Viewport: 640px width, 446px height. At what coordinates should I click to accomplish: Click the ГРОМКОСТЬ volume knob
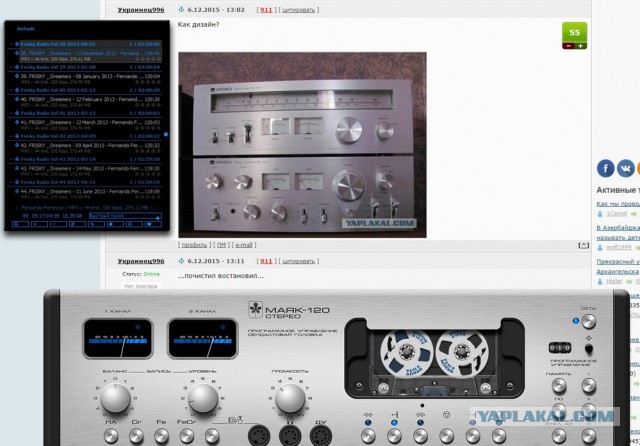pos(290,398)
